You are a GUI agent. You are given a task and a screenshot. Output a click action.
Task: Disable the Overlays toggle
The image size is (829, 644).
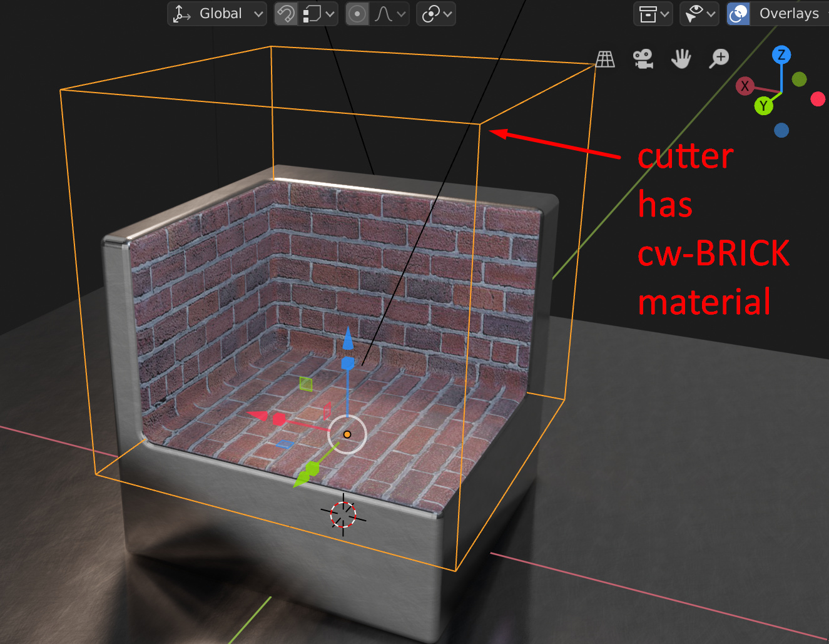(738, 13)
